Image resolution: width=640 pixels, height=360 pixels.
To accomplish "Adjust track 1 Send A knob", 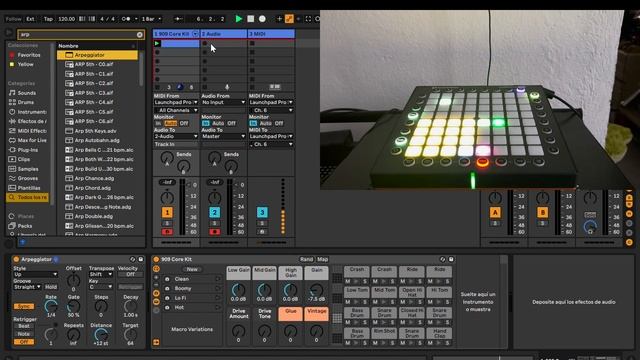I will coord(167,158).
